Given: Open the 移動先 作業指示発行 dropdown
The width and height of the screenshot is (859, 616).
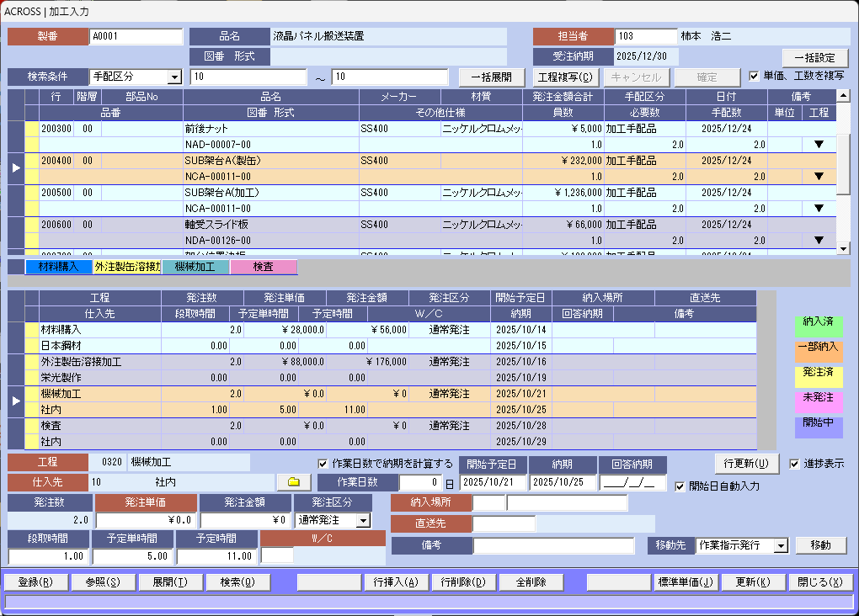Looking at the screenshot, I should coord(780,546).
